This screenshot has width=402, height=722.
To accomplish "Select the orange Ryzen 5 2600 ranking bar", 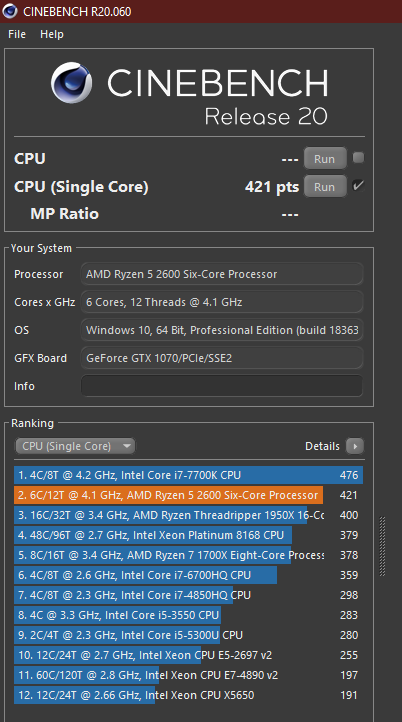I will point(168,495).
